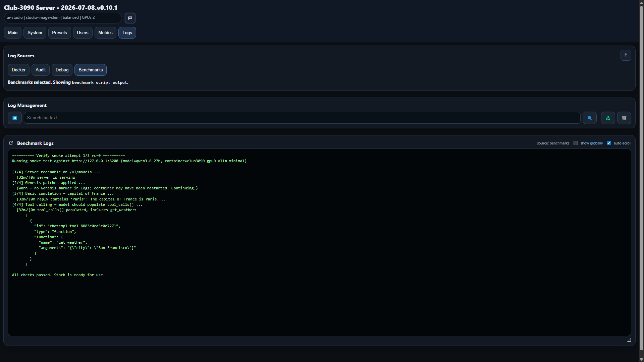Click the '[4/4] Tool calling' log line
Image resolution: width=644 pixels, height=362 pixels.
[77, 205]
